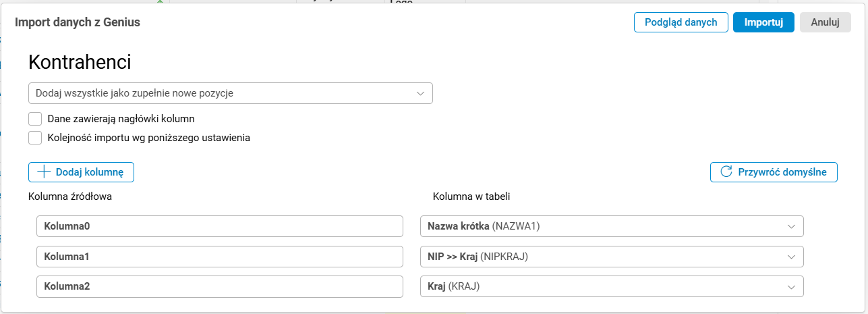Focus the Kolumna1 source column field

coord(220,257)
